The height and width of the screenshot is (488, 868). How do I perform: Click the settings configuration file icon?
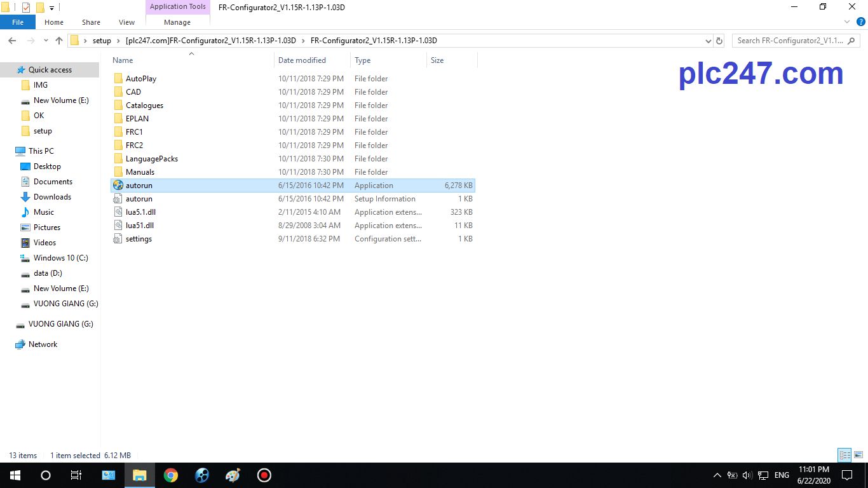click(x=118, y=239)
